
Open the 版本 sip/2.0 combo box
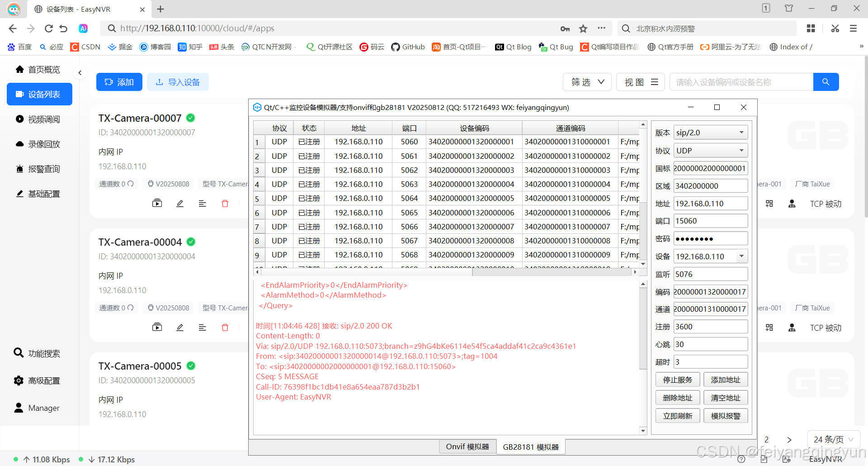point(710,133)
